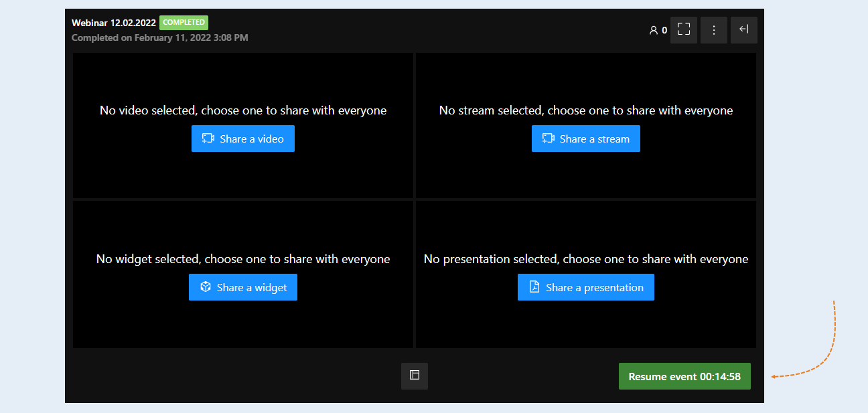Viewport: 868px width, 413px height.
Task: Click 'No widget selected' message text
Action: point(243,259)
